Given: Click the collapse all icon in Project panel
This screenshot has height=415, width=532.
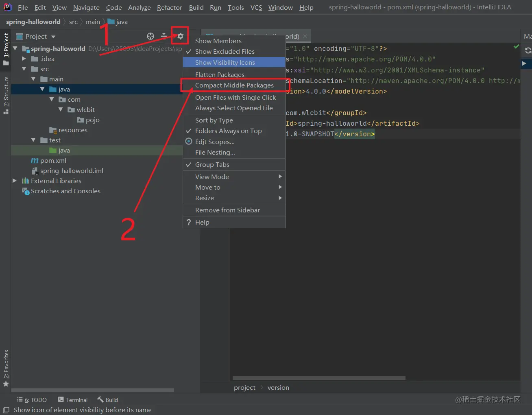Looking at the screenshot, I should coord(164,36).
